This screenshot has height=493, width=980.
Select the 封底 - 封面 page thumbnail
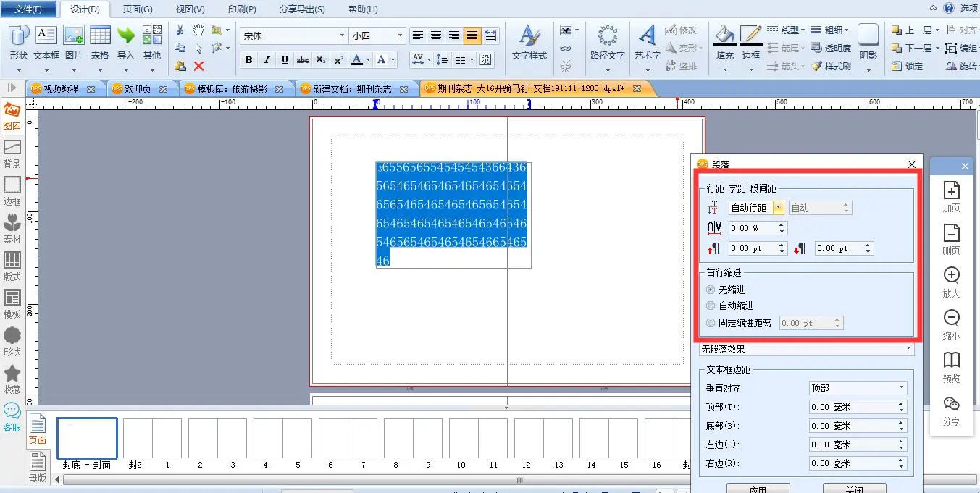pyautogui.click(x=87, y=439)
